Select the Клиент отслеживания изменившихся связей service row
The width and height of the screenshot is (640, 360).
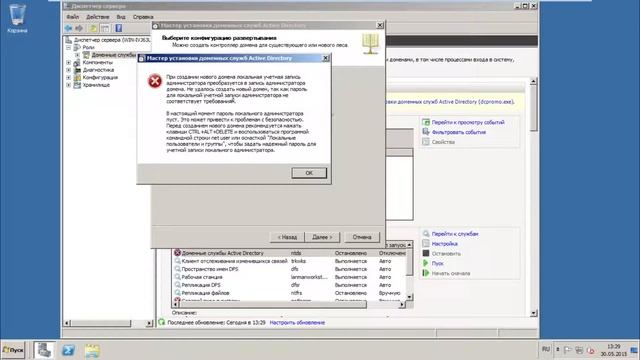(289, 261)
